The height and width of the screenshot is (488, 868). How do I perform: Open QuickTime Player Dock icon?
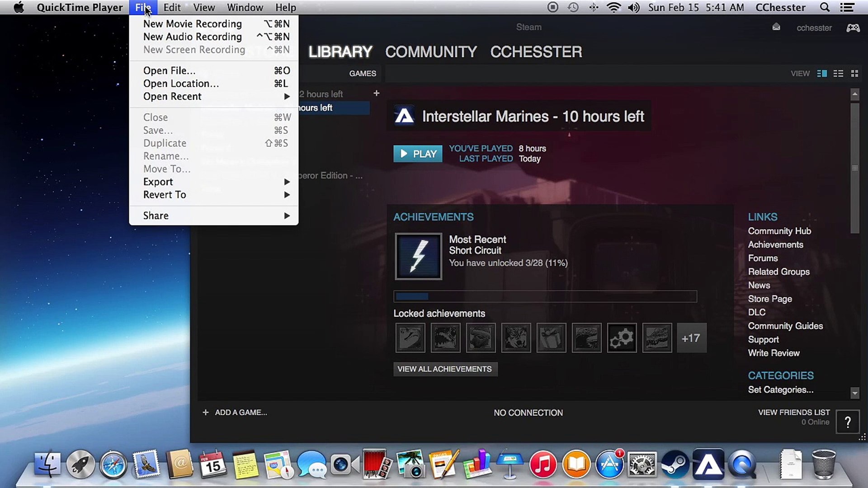742,464
